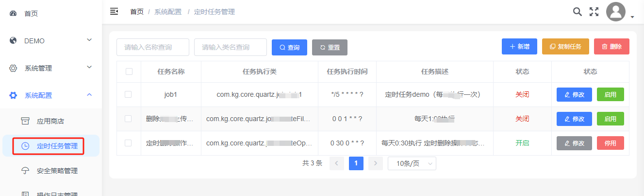Go to the next page arrow

coord(376,163)
